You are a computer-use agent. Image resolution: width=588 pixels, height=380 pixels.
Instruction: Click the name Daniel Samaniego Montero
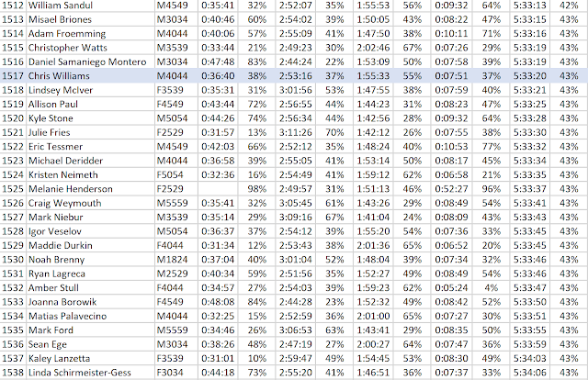87,61
